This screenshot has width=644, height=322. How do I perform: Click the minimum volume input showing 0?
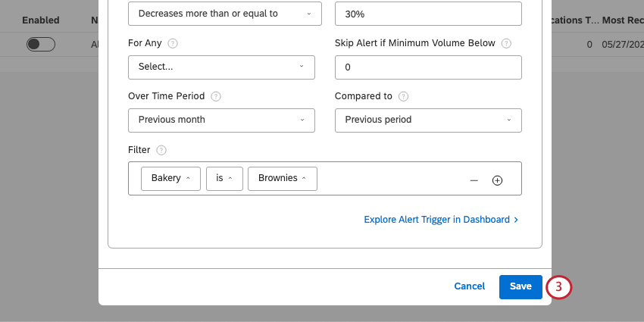pyautogui.click(x=428, y=67)
